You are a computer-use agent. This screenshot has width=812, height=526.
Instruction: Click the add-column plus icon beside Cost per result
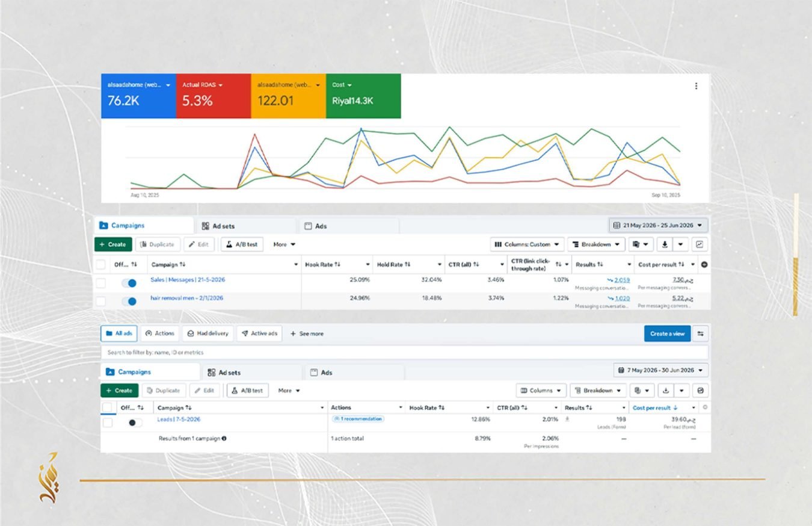pos(704,264)
